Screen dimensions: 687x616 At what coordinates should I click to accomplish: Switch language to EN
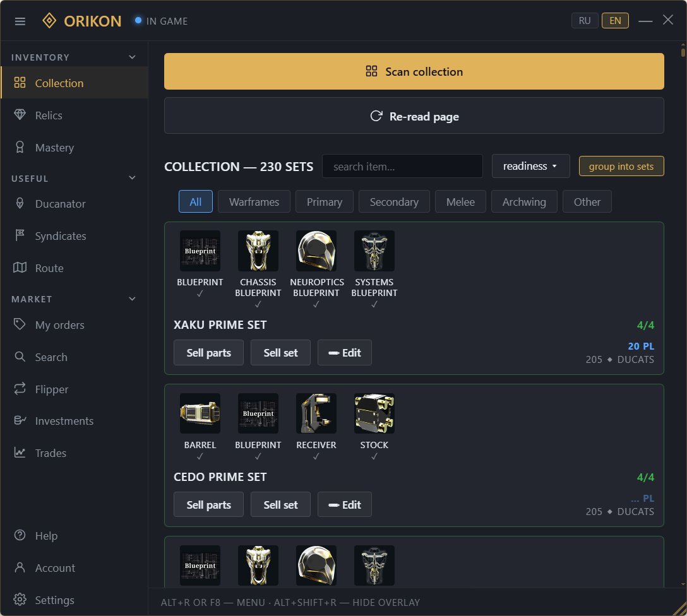pyautogui.click(x=615, y=21)
